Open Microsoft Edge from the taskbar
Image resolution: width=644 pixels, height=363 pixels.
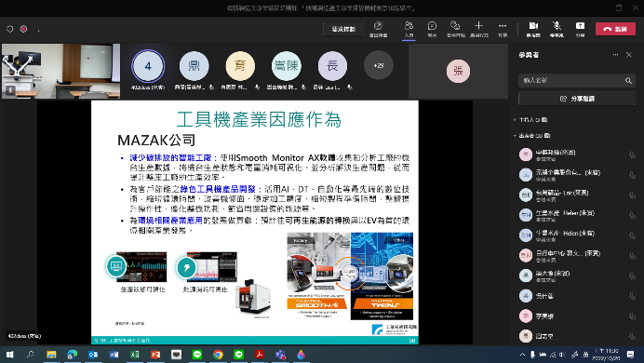(x=73, y=355)
